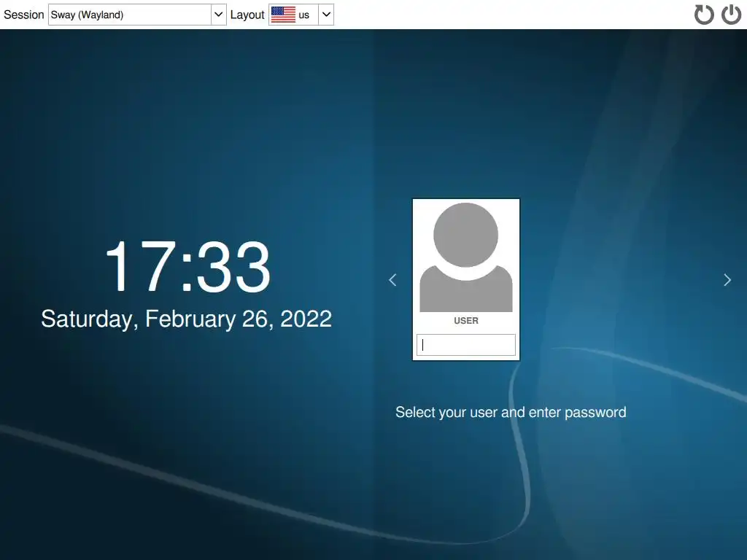This screenshot has height=560, width=747.
Task: Click the date Saturday, February 26, 2022
Action: point(186,319)
